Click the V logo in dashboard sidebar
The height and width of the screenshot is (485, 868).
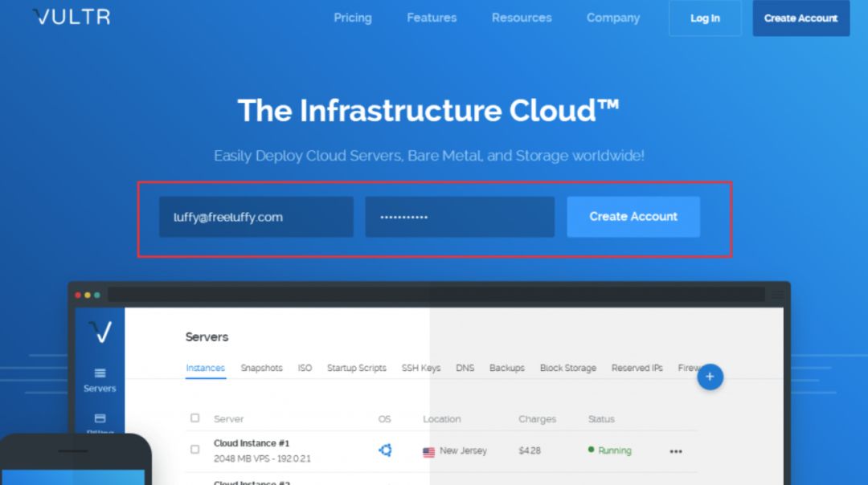(x=100, y=332)
